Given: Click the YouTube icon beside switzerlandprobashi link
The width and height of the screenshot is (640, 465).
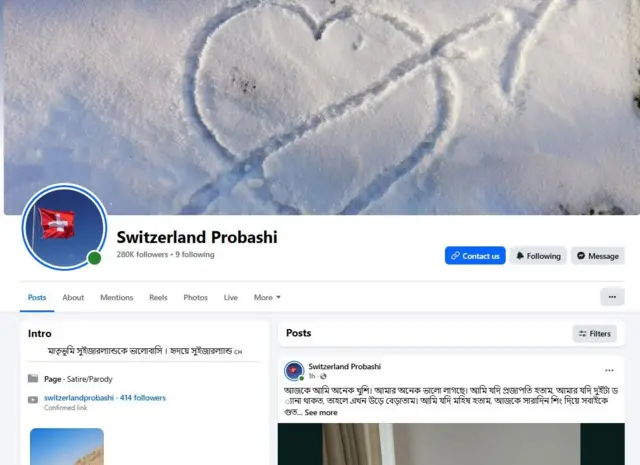Looking at the screenshot, I should (33, 400).
